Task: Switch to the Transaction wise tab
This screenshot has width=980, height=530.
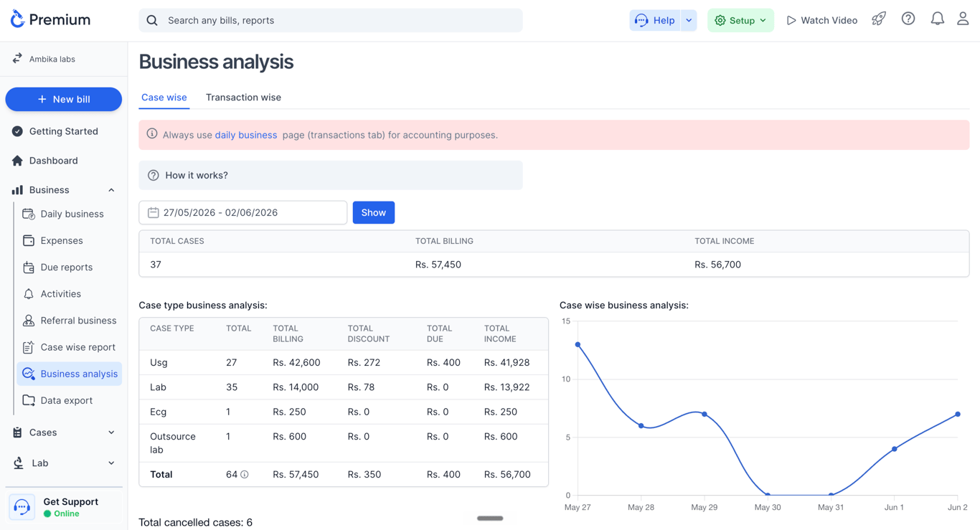Action: coord(243,98)
